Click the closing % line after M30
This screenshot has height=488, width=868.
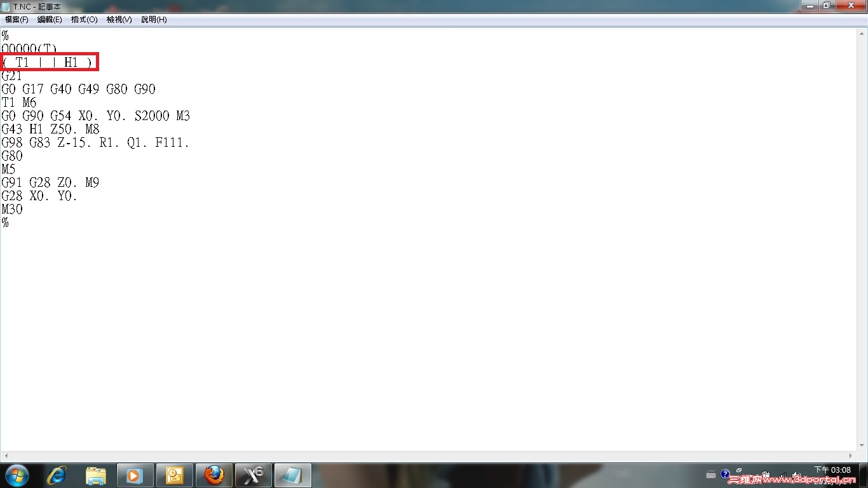coord(5,222)
